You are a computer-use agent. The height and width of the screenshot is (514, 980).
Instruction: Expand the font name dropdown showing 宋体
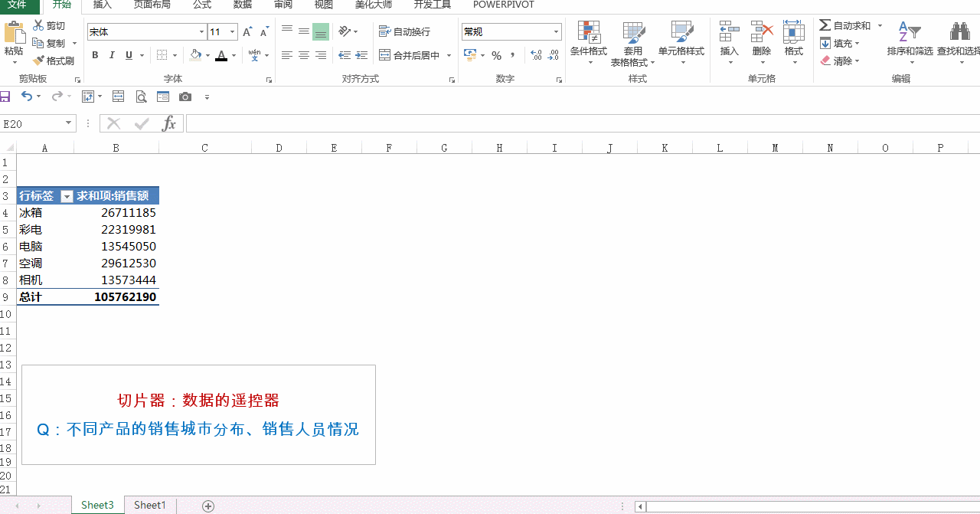pos(202,31)
